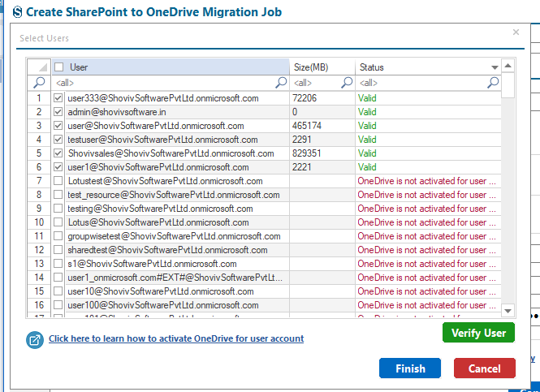Check the test_resource@ShovivSoftwarePvtLtd checkbox
540x392 pixels.
(x=58, y=195)
